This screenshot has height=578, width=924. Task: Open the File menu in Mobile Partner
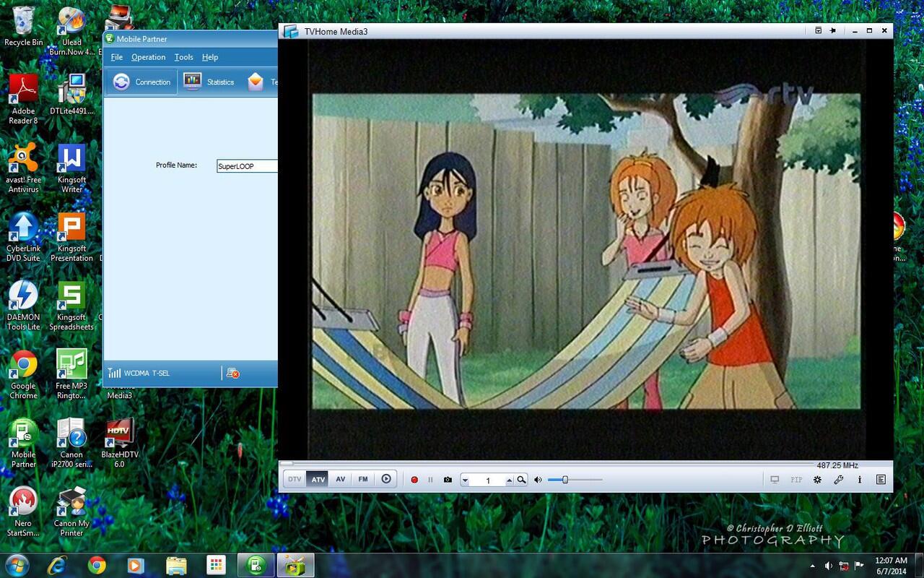pyautogui.click(x=116, y=57)
